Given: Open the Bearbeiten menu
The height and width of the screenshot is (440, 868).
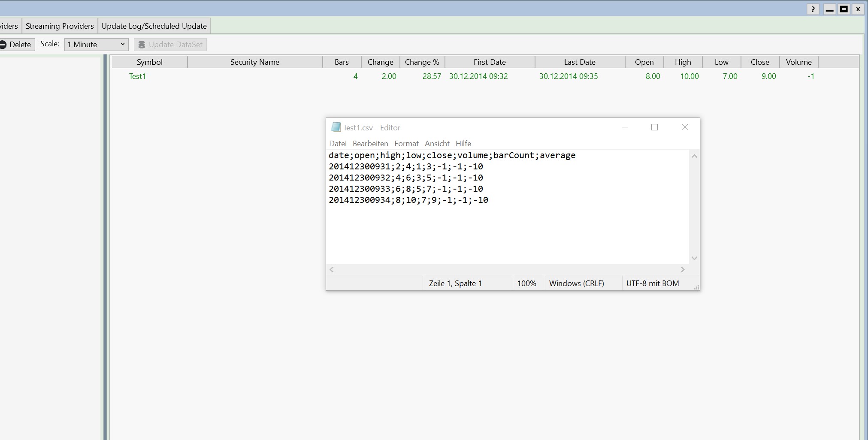Looking at the screenshot, I should click(370, 144).
